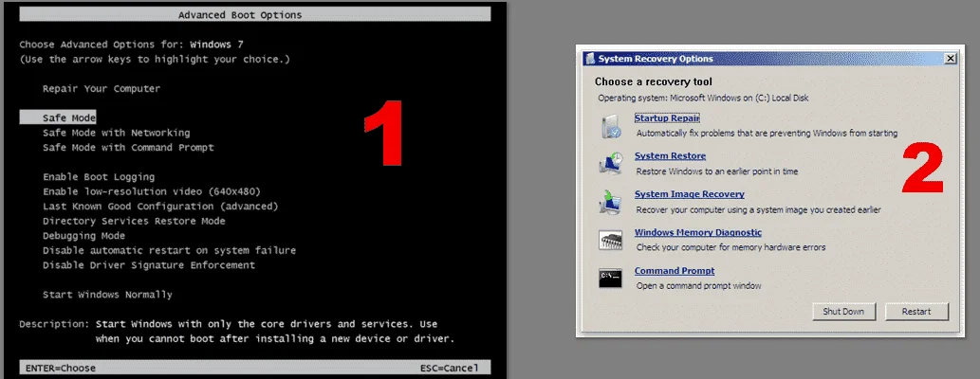980x379 pixels.
Task: Click the Windows Memory Diagnostic chip icon
Action: click(610, 240)
